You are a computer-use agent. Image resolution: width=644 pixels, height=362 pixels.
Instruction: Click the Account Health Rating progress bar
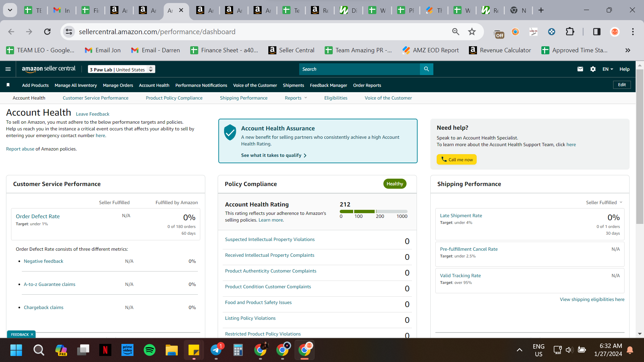[x=373, y=212]
